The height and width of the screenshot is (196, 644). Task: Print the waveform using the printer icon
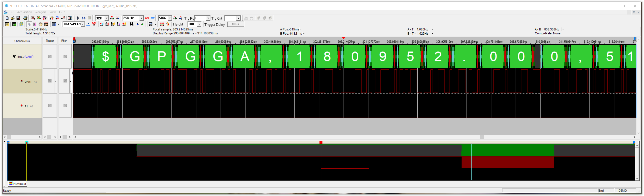coord(25,18)
